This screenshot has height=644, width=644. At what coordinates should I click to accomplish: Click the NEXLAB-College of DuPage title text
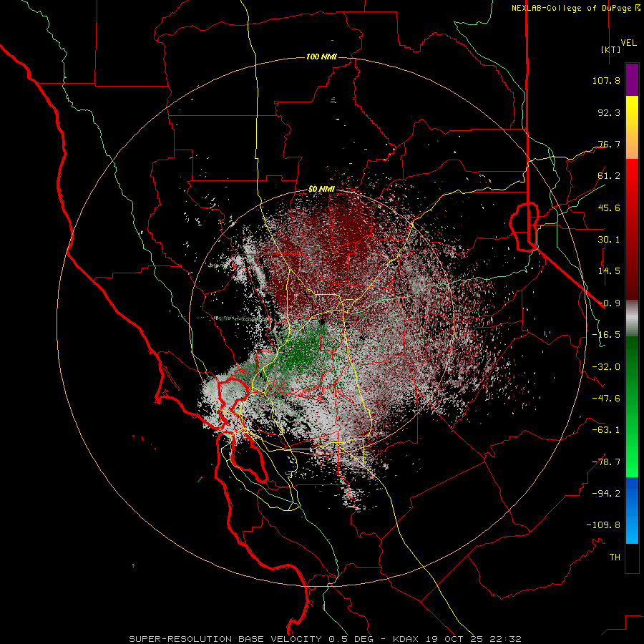point(571,8)
